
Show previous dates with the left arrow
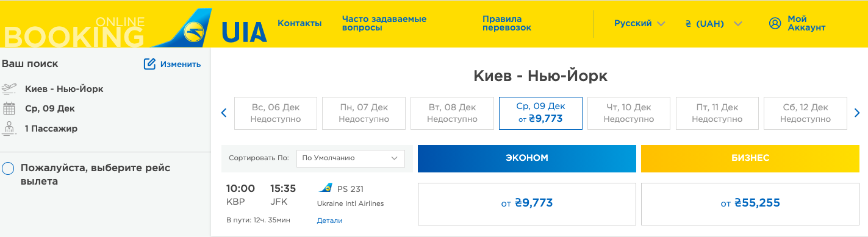tap(224, 113)
